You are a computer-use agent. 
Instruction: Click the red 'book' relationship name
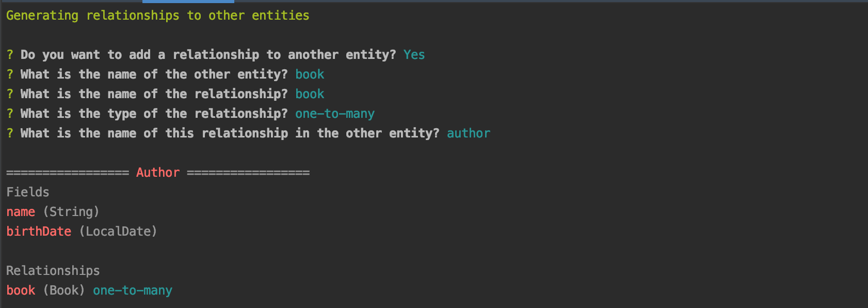tap(21, 290)
